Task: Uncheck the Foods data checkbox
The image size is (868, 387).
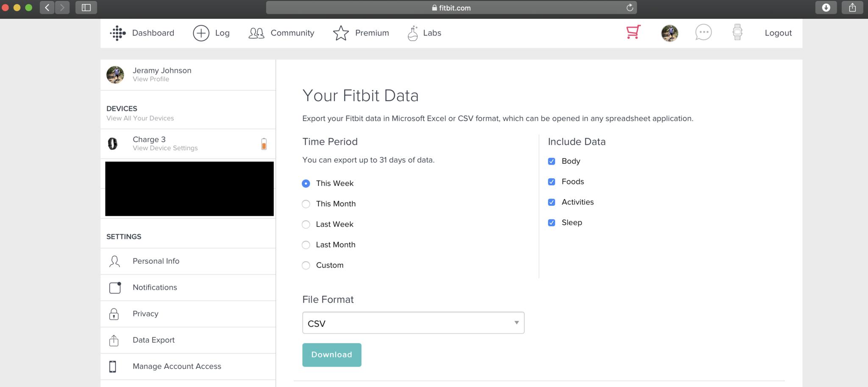Action: click(x=551, y=182)
